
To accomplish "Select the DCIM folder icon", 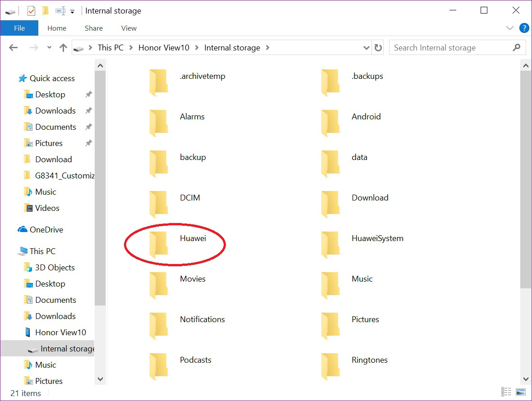I will coord(159,204).
